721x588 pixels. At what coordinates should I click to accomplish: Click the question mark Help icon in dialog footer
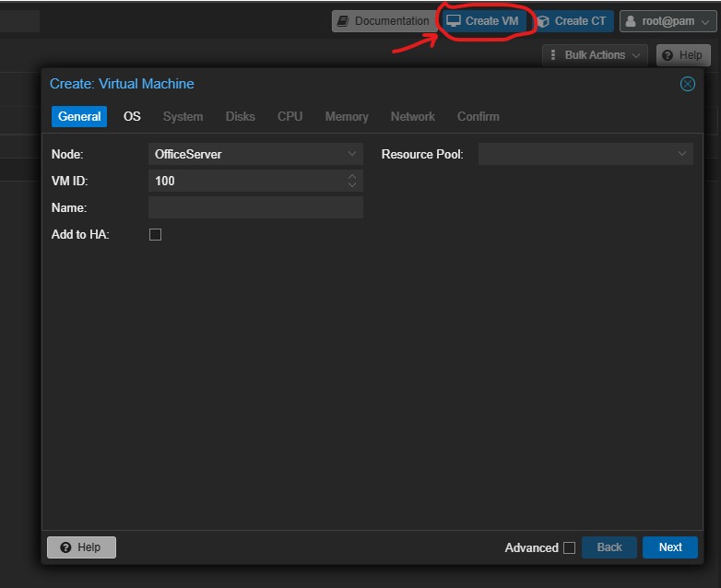coord(65,547)
